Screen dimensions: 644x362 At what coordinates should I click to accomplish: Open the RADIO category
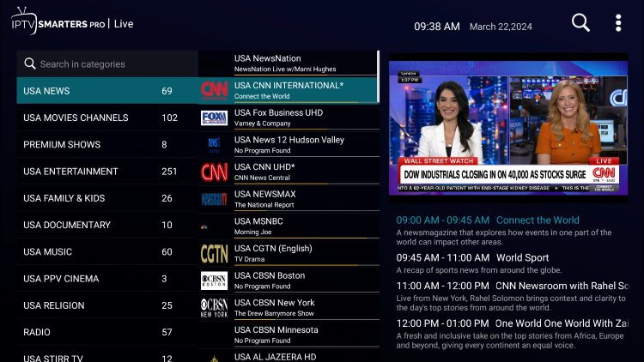tap(107, 332)
